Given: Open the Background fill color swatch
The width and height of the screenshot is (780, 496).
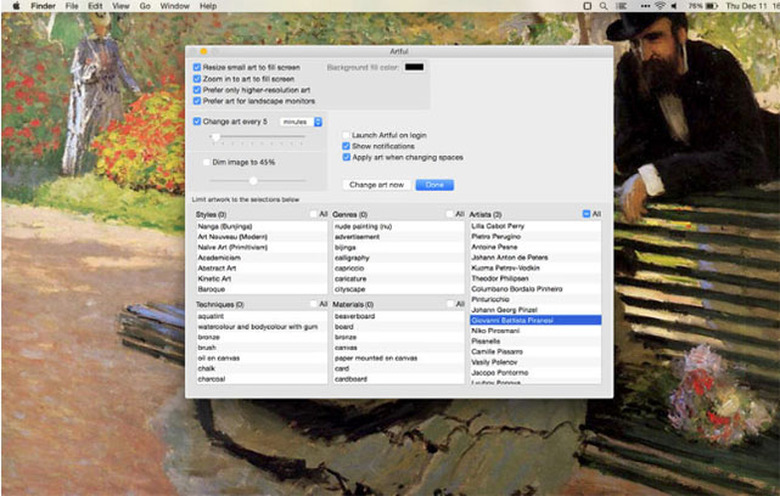Looking at the screenshot, I should pyautogui.click(x=412, y=67).
